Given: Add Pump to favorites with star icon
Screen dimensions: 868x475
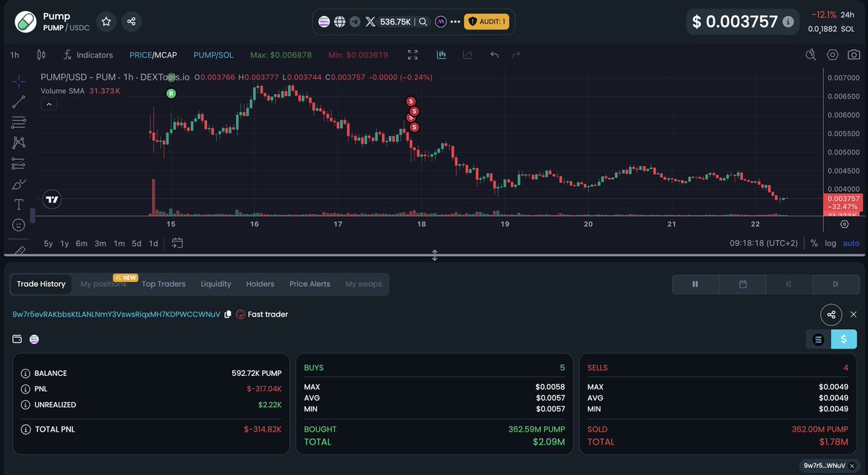Looking at the screenshot, I should (x=106, y=22).
